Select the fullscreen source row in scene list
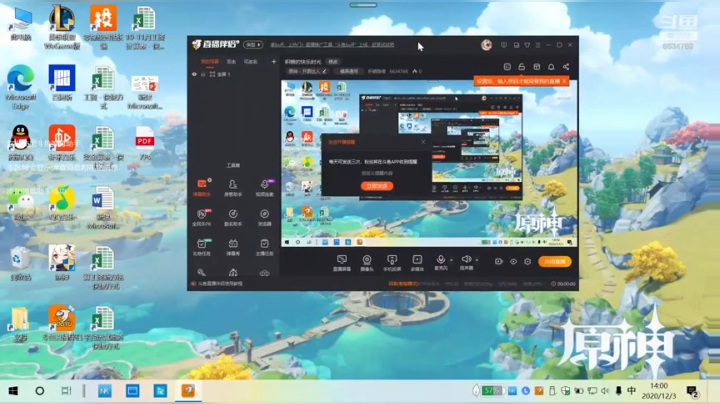Viewport: 720px width, 404px height. point(234,74)
